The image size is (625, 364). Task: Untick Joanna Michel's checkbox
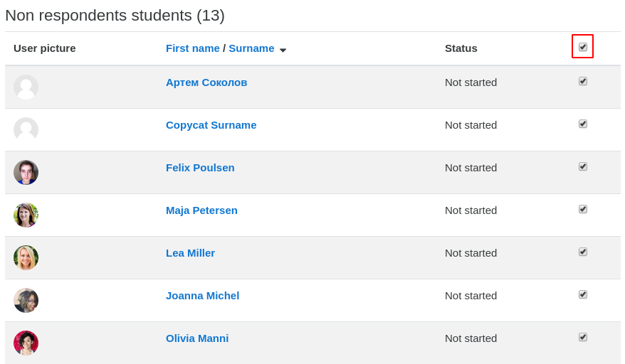click(583, 294)
